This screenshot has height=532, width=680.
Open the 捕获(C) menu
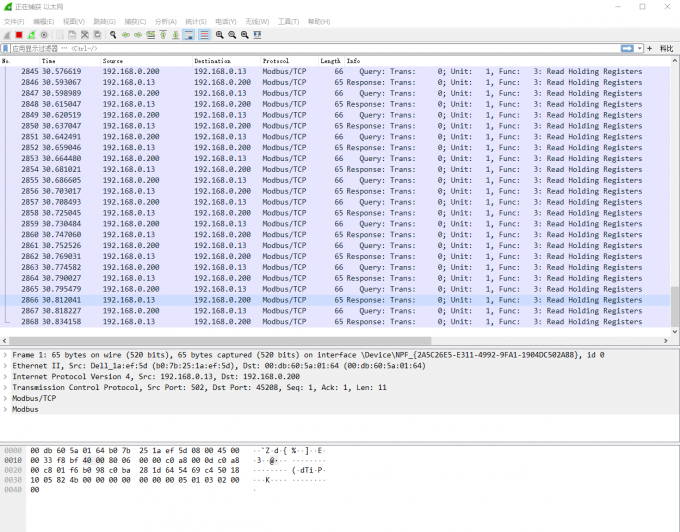(135, 22)
